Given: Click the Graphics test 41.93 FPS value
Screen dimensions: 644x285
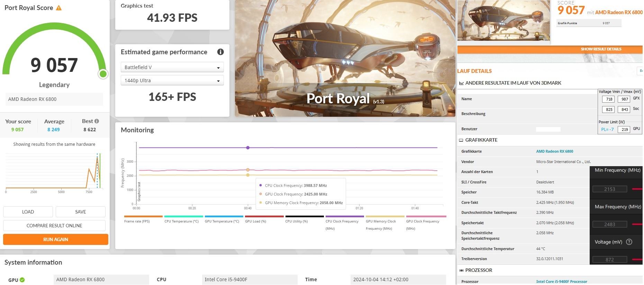Looking at the screenshot, I should 172,18.
